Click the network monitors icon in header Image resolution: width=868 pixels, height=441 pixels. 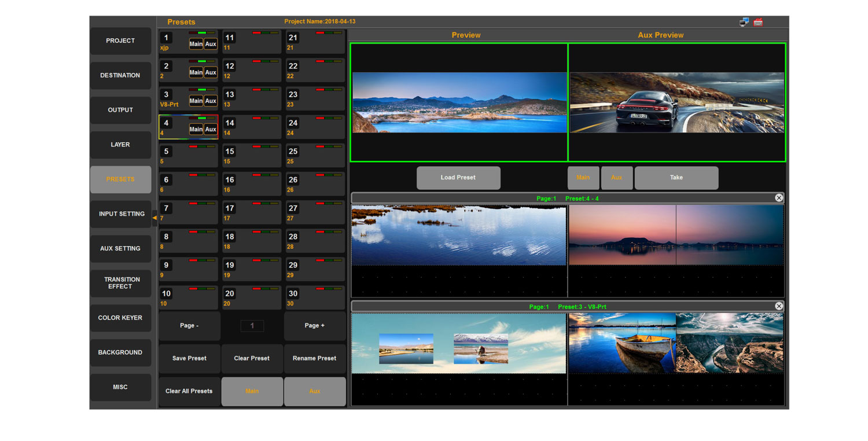[x=744, y=22]
